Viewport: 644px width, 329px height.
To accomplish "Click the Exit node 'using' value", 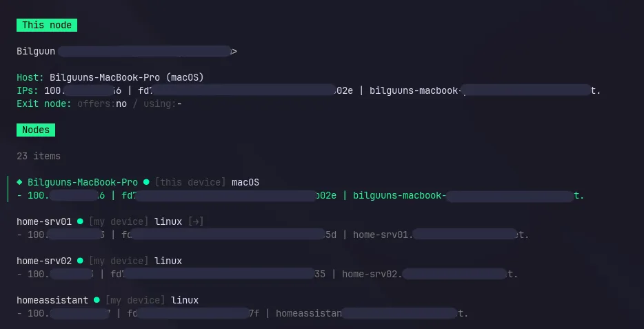I will point(179,103).
